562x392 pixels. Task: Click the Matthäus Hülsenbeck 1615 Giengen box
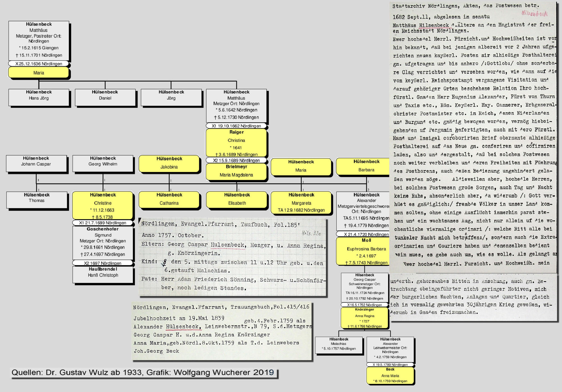39,40
